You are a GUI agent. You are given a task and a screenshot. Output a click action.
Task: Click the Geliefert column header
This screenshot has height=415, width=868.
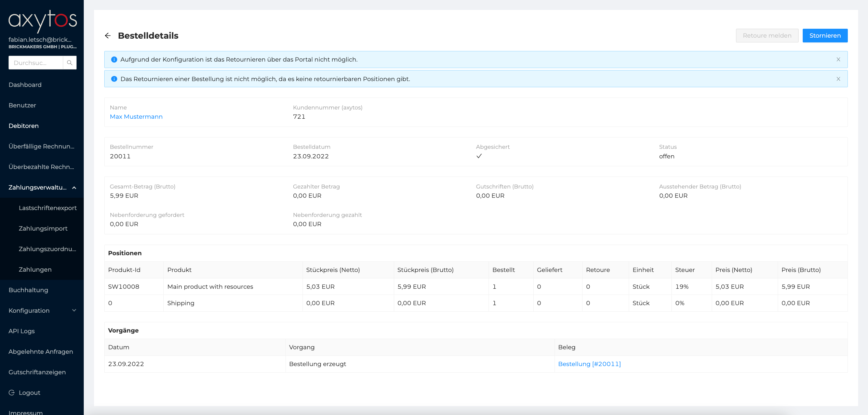point(558,270)
